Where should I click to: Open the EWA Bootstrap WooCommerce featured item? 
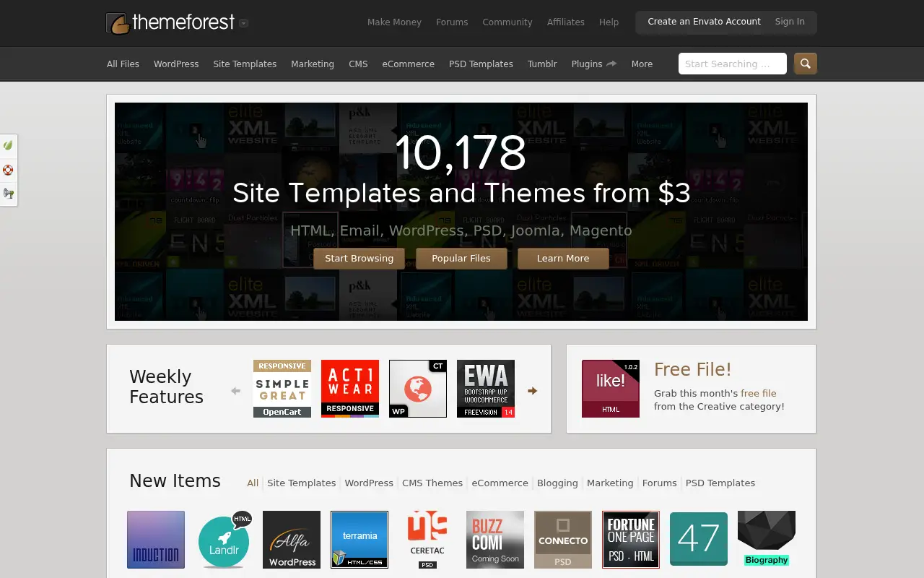(486, 389)
